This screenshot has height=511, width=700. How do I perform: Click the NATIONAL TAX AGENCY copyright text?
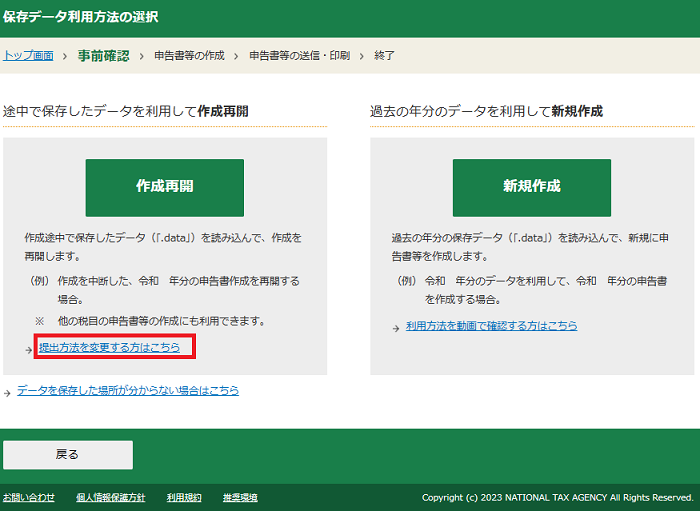[557, 497]
